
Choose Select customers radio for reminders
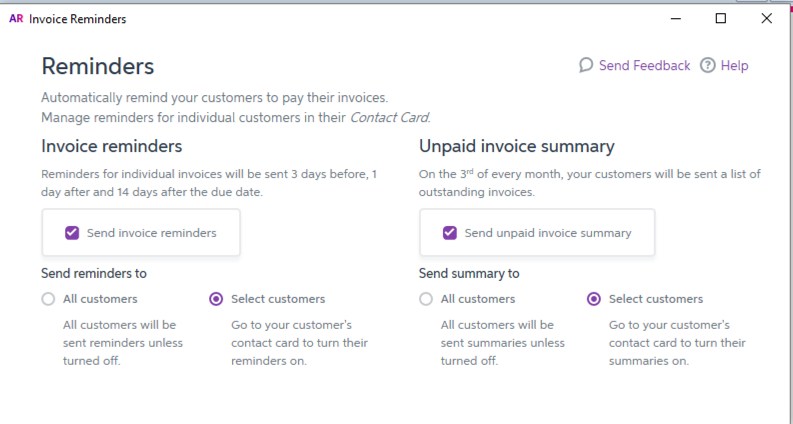tap(216, 299)
